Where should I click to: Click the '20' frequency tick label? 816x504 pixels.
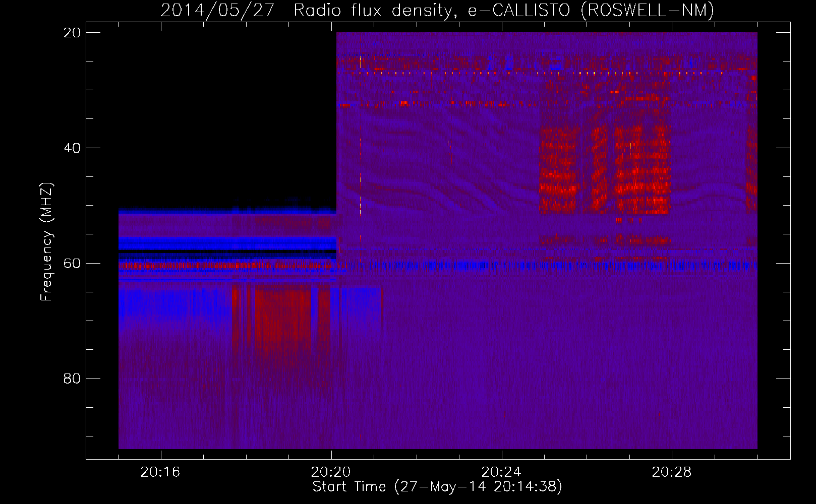click(x=72, y=32)
